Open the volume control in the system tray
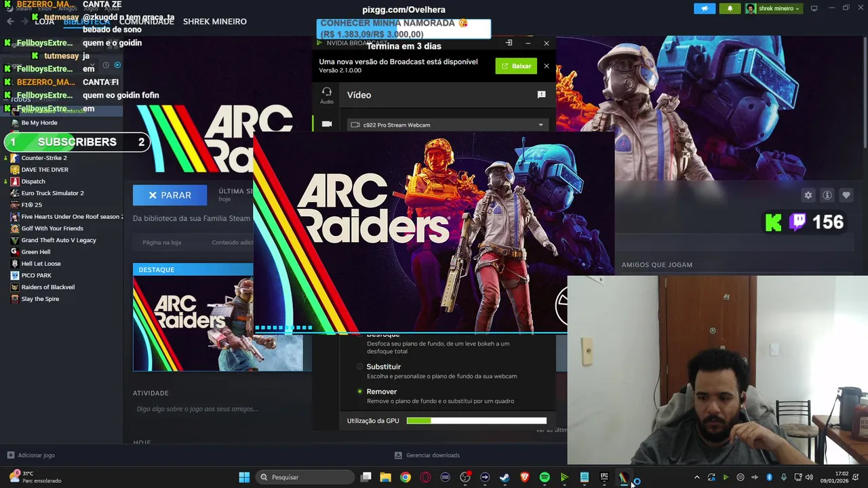This screenshot has height=488, width=868. pos(809,477)
